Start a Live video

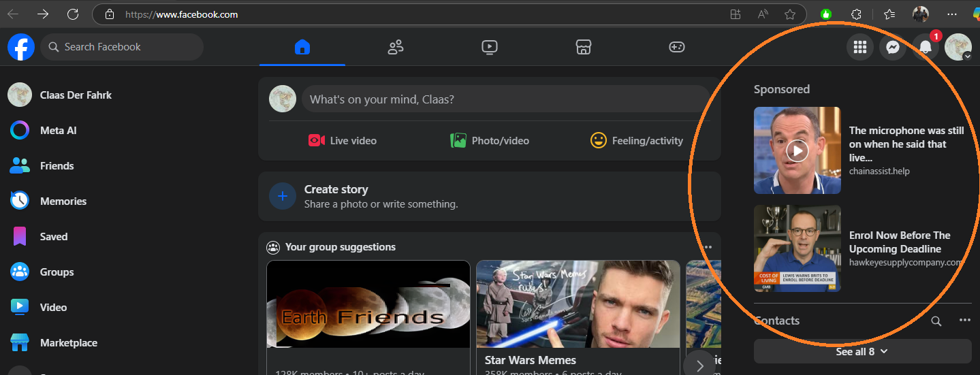point(343,141)
